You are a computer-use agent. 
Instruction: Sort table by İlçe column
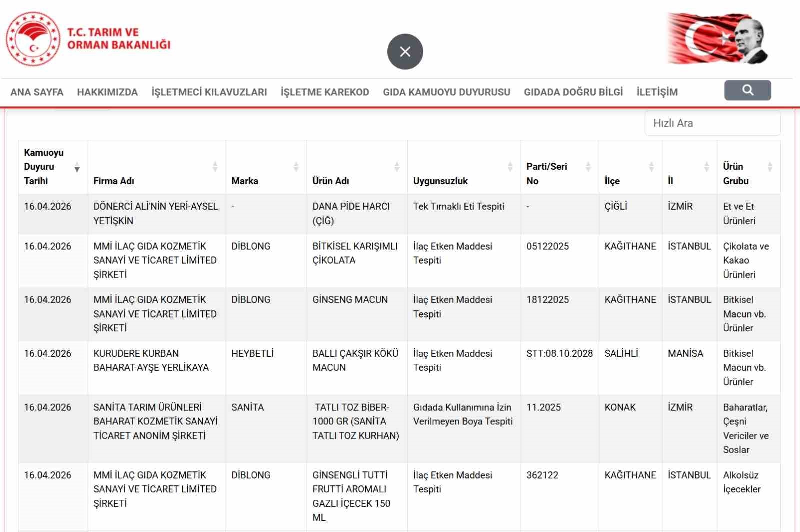[x=651, y=167]
